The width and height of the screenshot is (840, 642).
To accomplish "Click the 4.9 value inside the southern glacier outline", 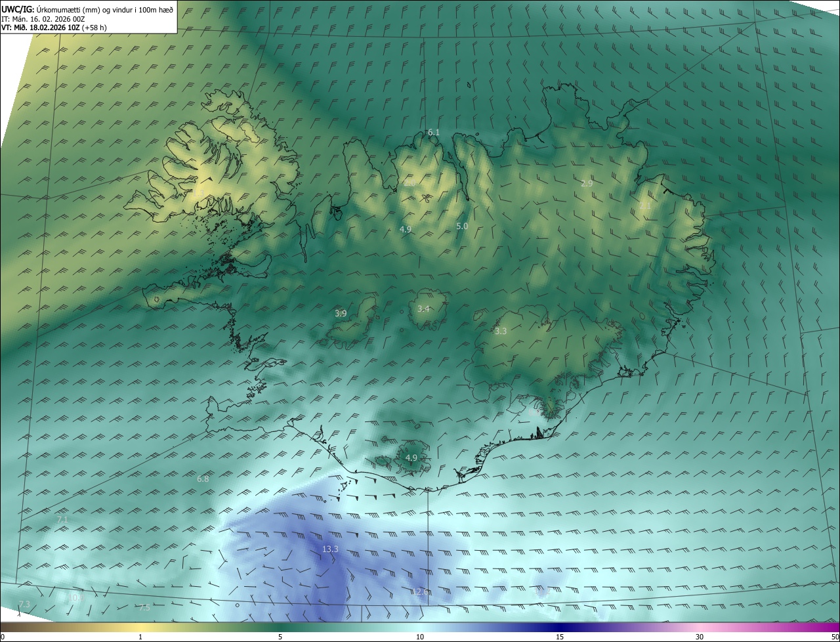I will [x=411, y=458].
